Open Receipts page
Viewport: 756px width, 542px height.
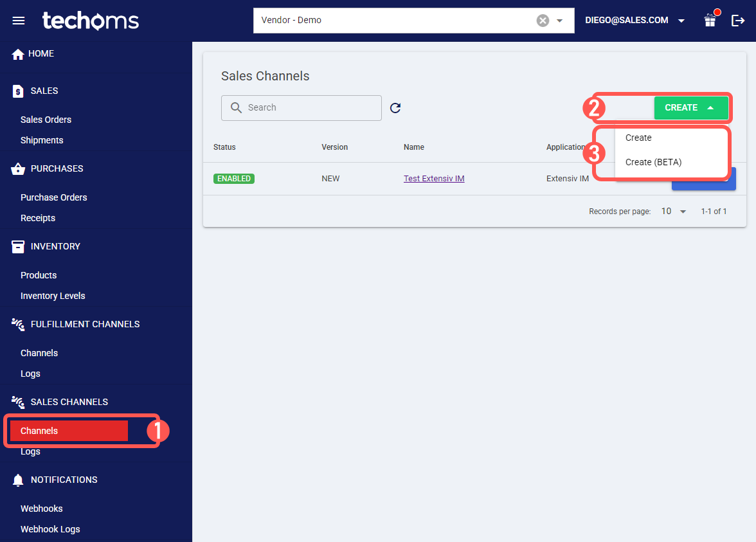point(37,218)
